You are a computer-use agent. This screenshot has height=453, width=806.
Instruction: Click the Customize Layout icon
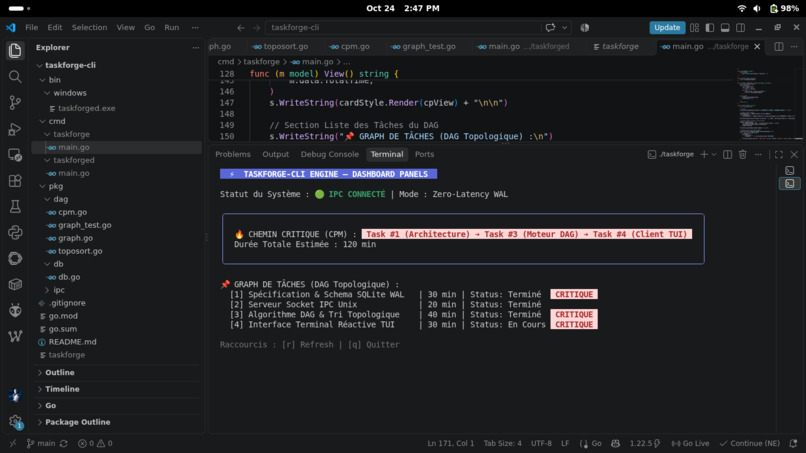click(x=694, y=28)
